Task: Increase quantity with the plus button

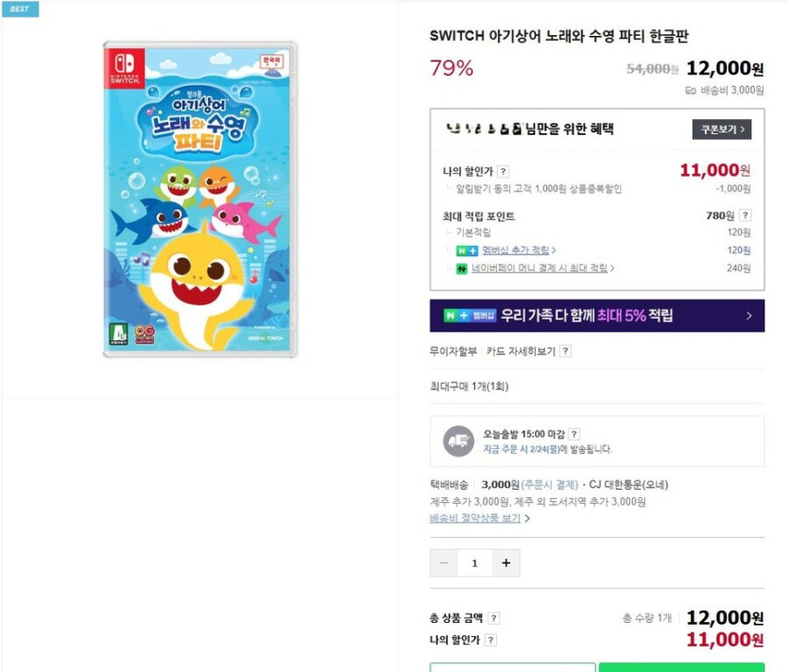Action: 506,563
